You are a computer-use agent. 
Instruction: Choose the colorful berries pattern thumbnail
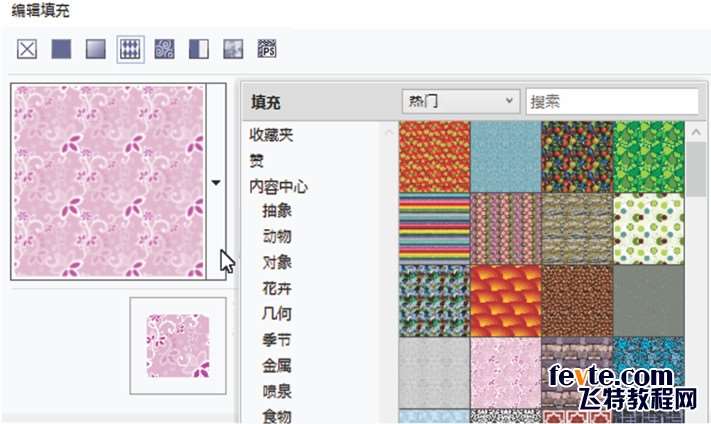click(577, 156)
